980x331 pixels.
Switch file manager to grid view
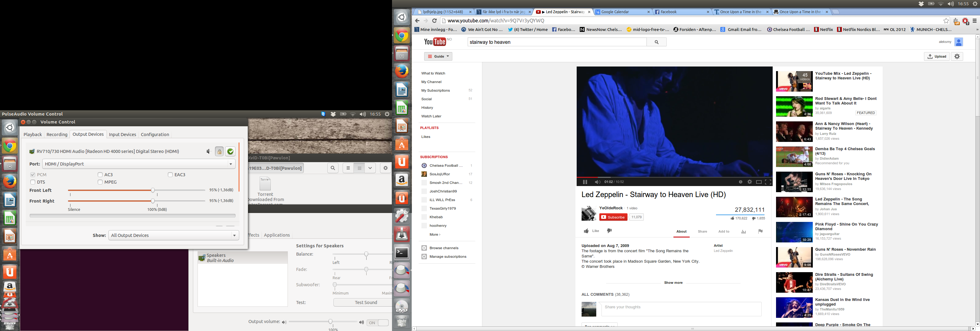[359, 168]
